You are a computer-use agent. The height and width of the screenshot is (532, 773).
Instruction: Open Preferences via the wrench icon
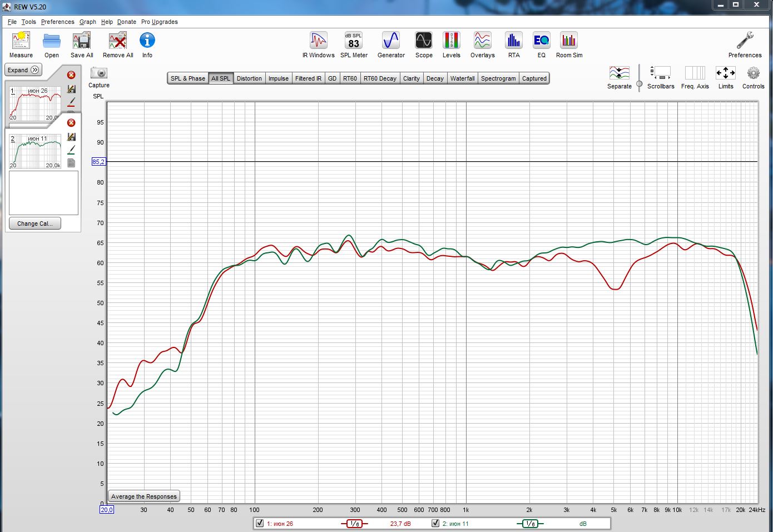pos(745,41)
